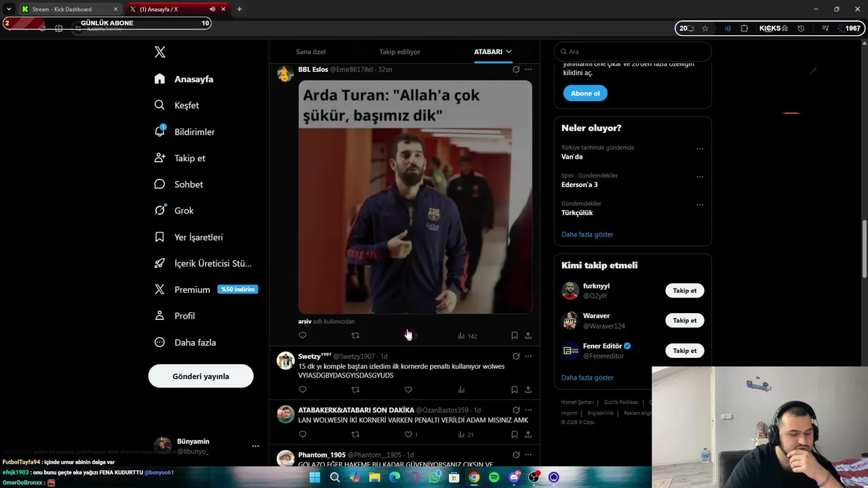Viewport: 868px width, 488px height.
Task: Bookmark the BBL Eslos post
Action: click(514, 335)
